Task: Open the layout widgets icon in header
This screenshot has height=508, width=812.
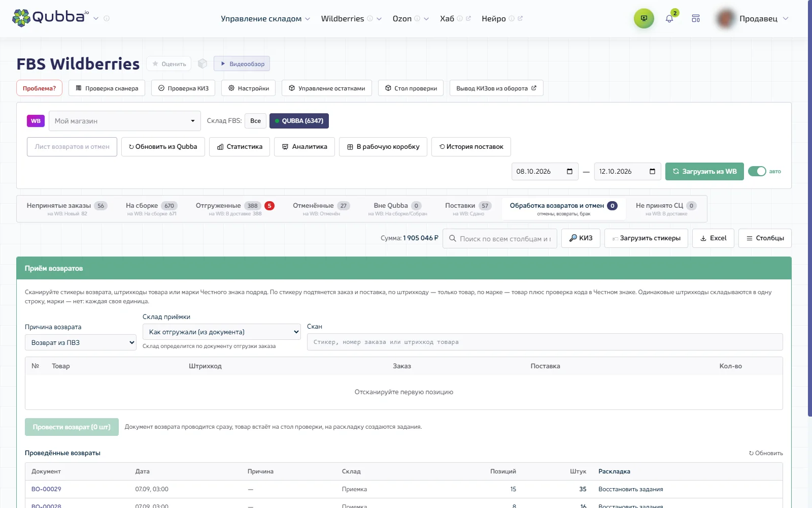Action: pyautogui.click(x=696, y=18)
